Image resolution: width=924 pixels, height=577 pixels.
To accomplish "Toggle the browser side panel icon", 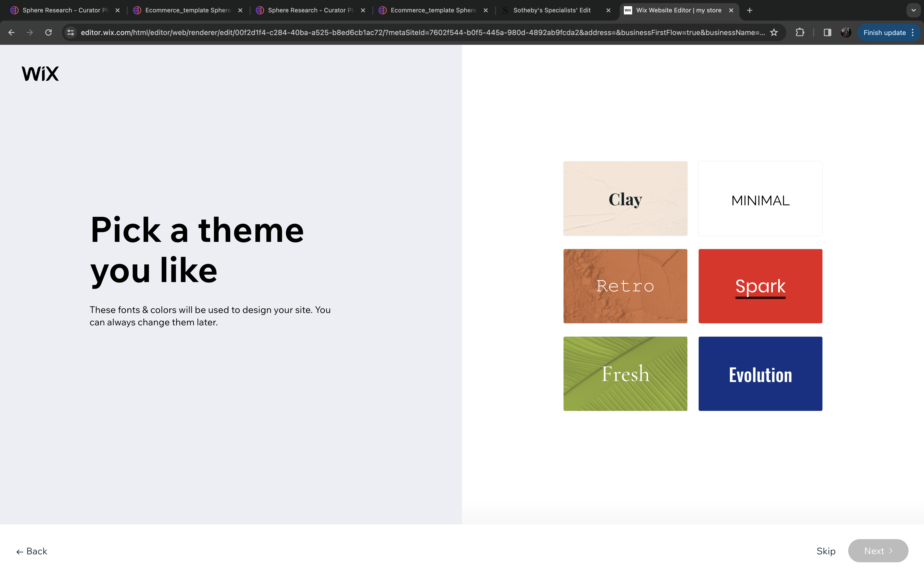I will [827, 32].
